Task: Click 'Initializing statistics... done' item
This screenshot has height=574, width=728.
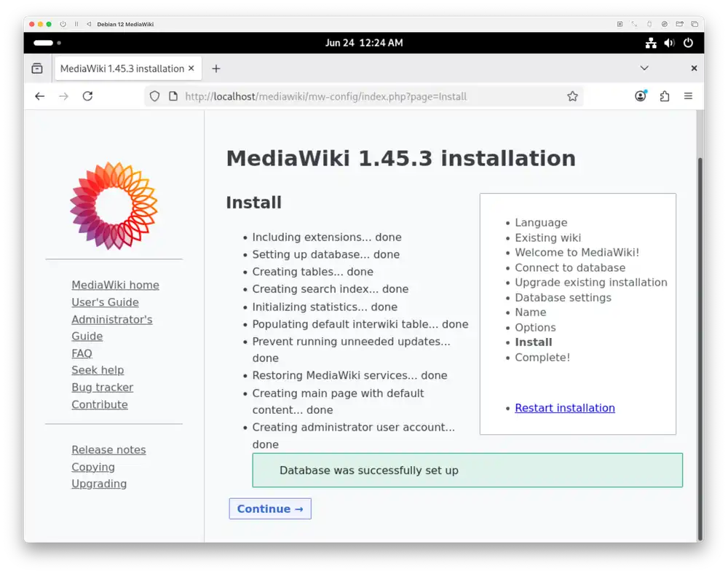Action: tap(325, 307)
